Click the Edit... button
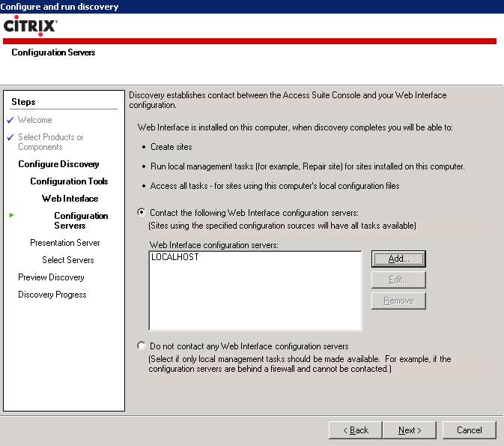The width and height of the screenshot is (504, 446). coord(398,280)
